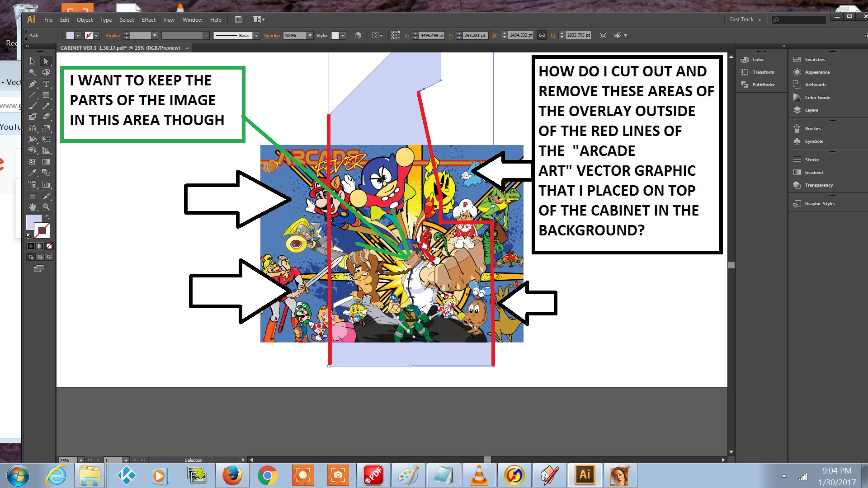Image resolution: width=868 pixels, height=488 pixels.
Task: Select the Magic Wand tool
Action: point(33,72)
